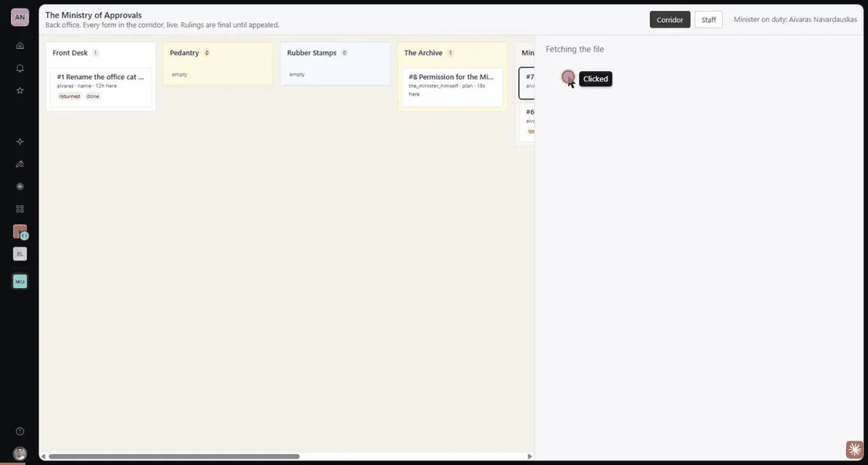The image size is (868, 465).
Task: Click the four-point sparkle icon in the sidebar
Action: [x=20, y=142]
